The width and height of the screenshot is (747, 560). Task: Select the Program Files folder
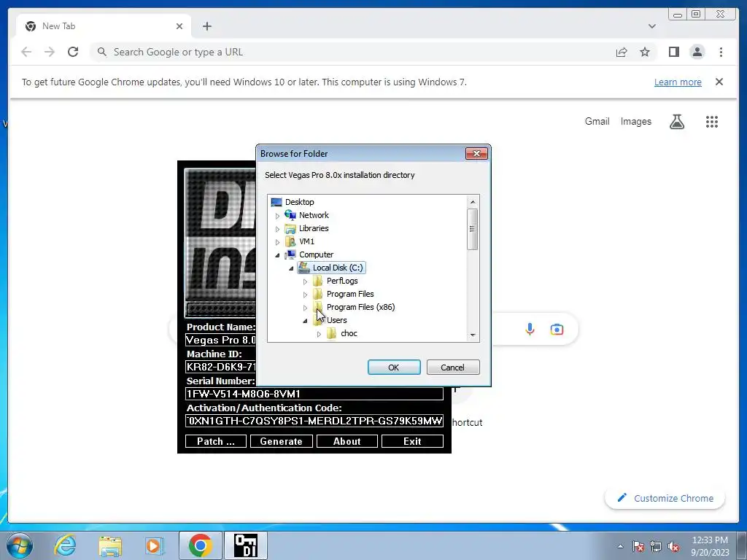tap(350, 294)
